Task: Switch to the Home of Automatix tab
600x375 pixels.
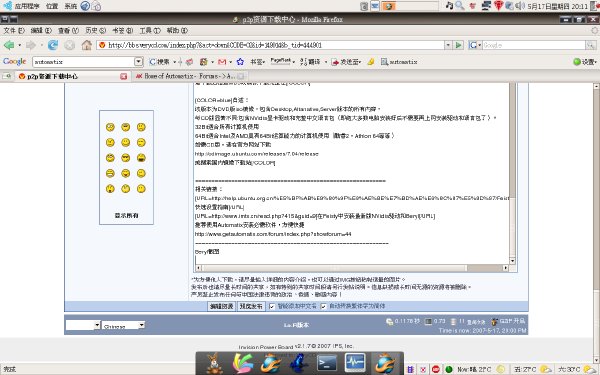Action: (189, 76)
